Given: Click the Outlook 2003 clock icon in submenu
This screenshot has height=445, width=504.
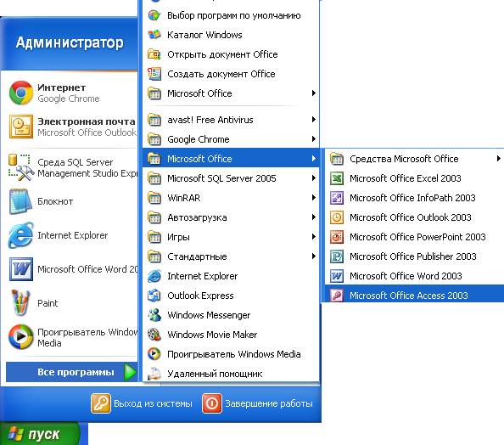Looking at the screenshot, I should point(337,217).
